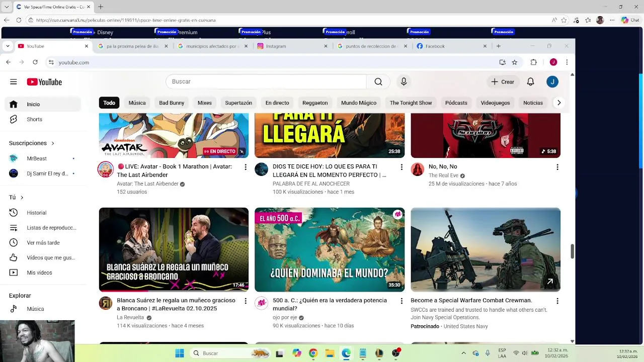644x362 pixels.
Task: Open Special Warfare Combat Crewman ad thumbnail
Action: [x=486, y=249]
